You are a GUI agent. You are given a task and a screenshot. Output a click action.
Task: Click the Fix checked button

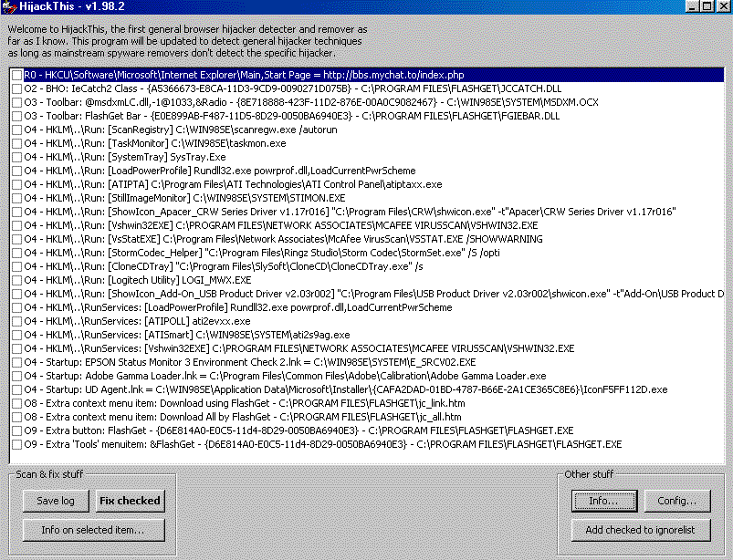tap(130, 501)
